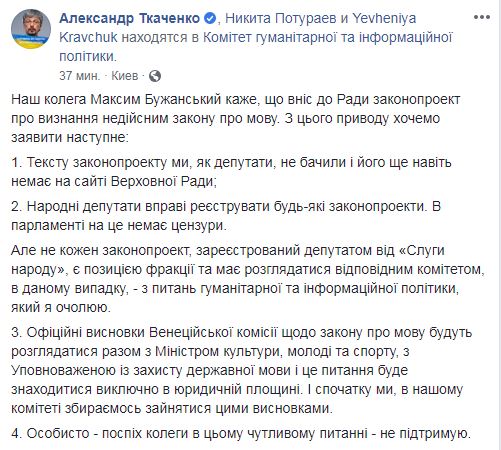
Task: Click point 3 about Офіційні висновки Венеційської
Action: pyautogui.click(x=242, y=370)
